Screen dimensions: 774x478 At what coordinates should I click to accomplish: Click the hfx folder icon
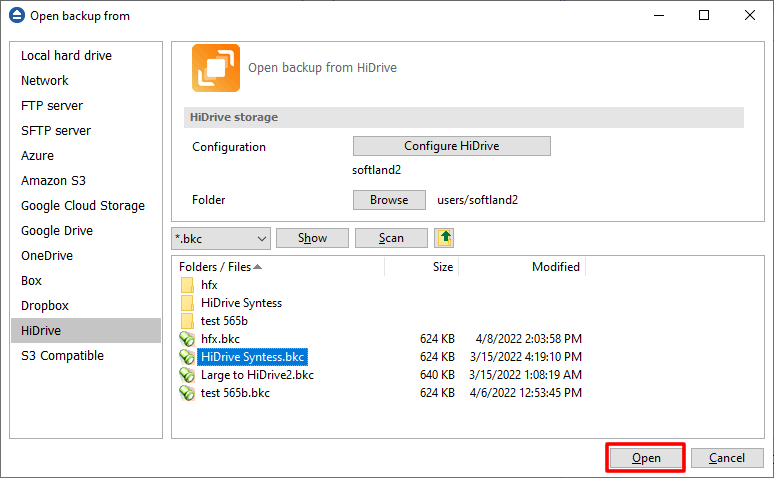[x=187, y=285]
